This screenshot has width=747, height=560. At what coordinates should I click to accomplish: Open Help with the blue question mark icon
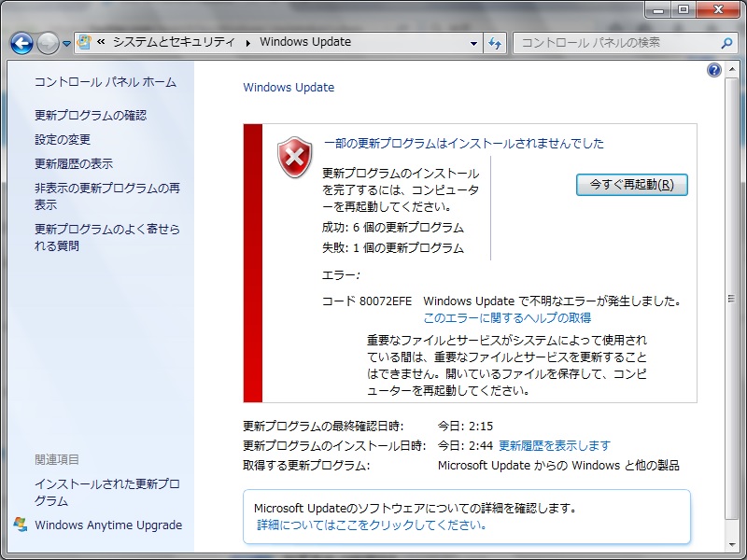pyautogui.click(x=713, y=70)
